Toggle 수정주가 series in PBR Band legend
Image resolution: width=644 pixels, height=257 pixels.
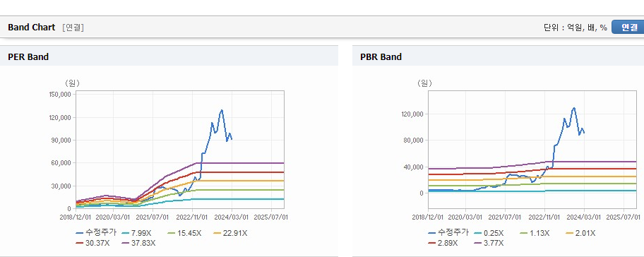click(448, 233)
